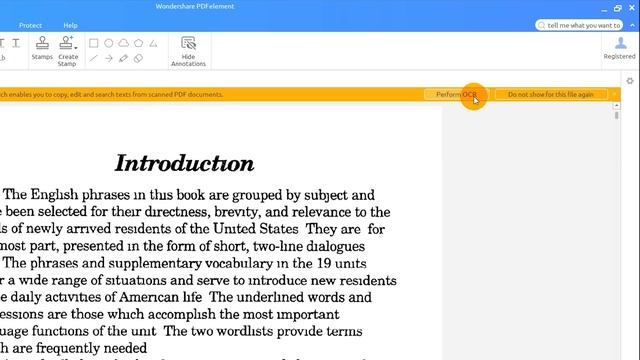
Task: Open the Help ribbon tab
Action: coord(70,25)
